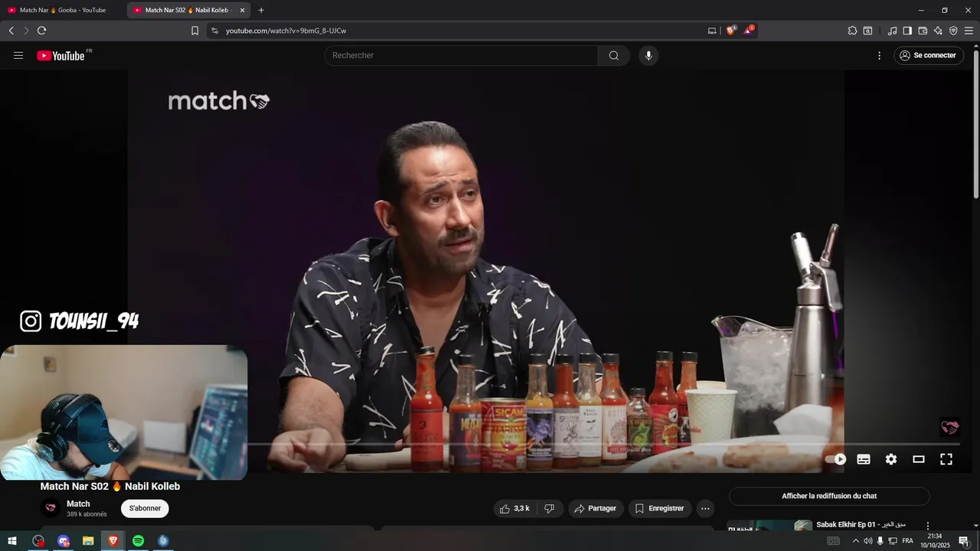Open the Match channel name link

click(78, 504)
